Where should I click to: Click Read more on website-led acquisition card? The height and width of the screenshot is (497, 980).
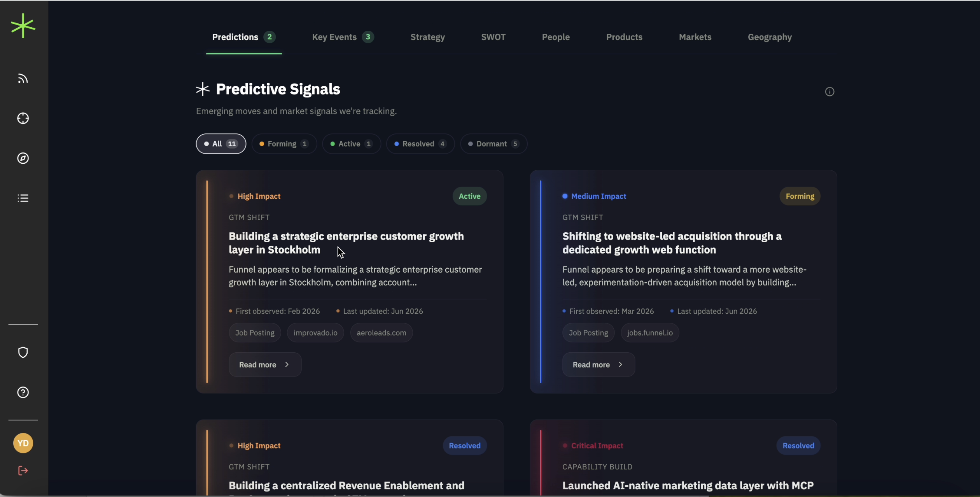tap(598, 365)
